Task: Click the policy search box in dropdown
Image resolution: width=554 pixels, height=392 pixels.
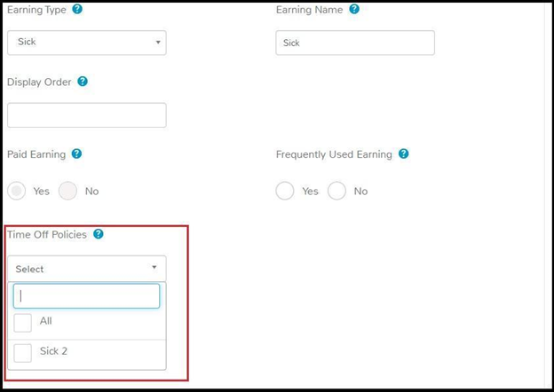Action: [x=87, y=296]
